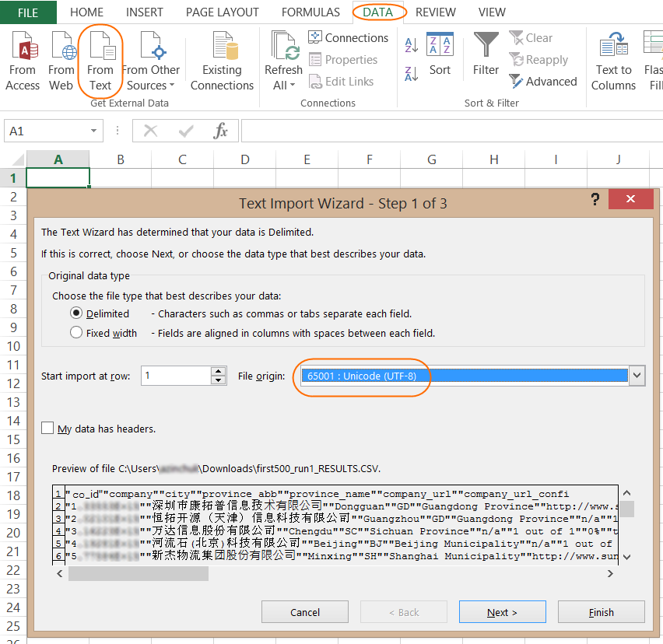The image size is (663, 644).
Task: Select column A header
Action: 58,159
